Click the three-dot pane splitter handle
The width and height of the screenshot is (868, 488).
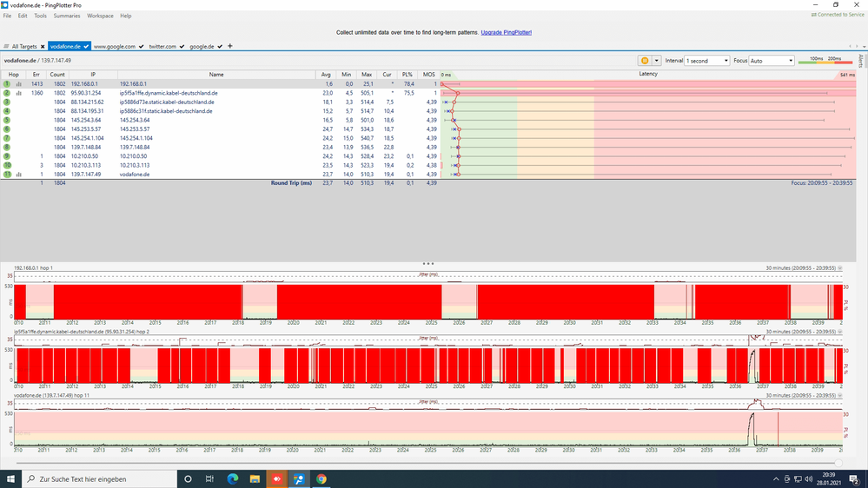point(427,263)
